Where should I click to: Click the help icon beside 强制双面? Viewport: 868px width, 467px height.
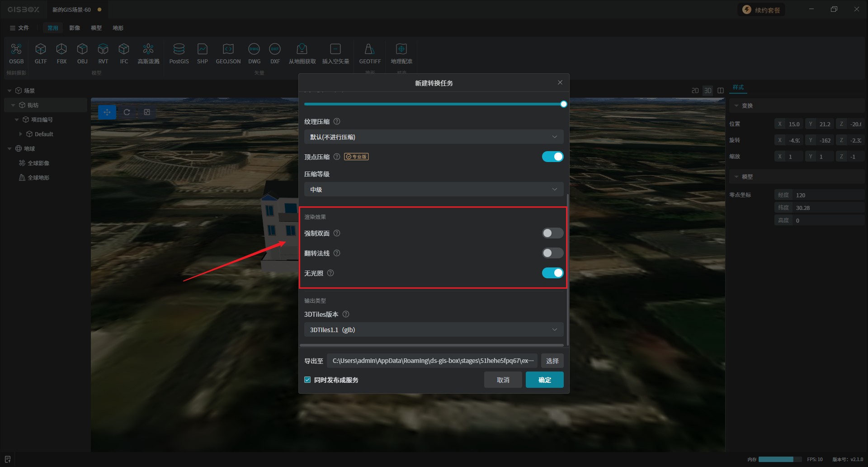pos(337,233)
